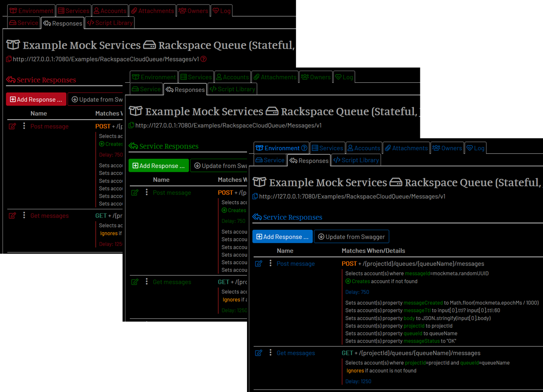543x392 pixels.
Task: Click 'Delay: 1250' text in blue window
Action: tap(358, 381)
